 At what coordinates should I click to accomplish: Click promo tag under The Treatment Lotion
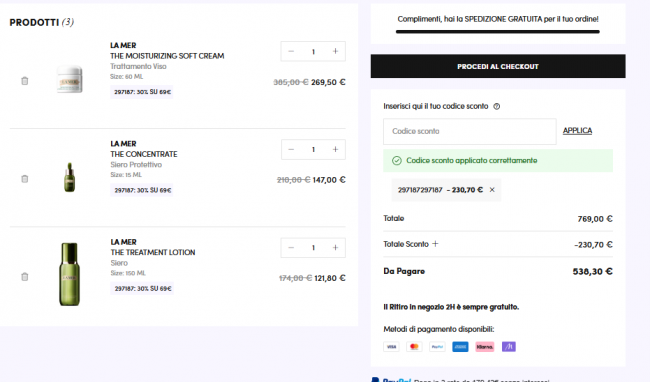(142, 288)
